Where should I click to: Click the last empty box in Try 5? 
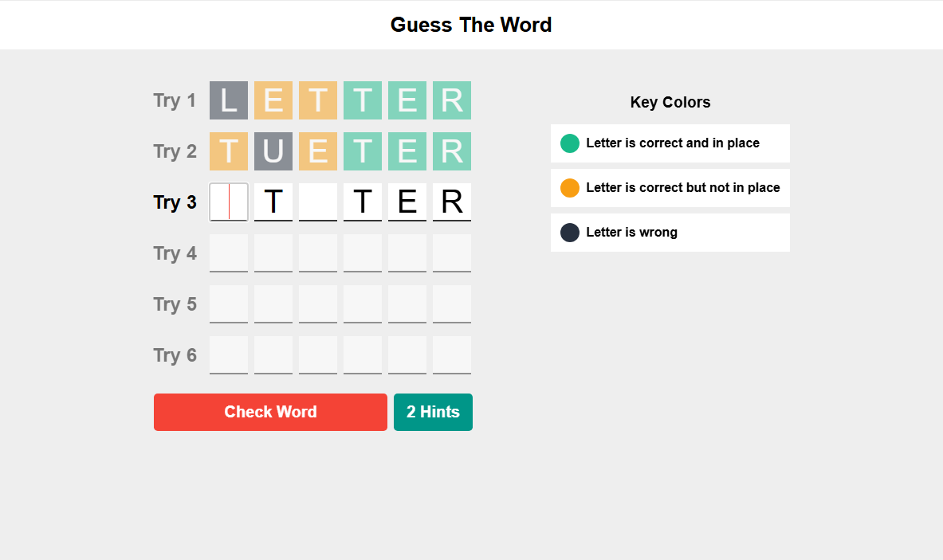coord(452,304)
